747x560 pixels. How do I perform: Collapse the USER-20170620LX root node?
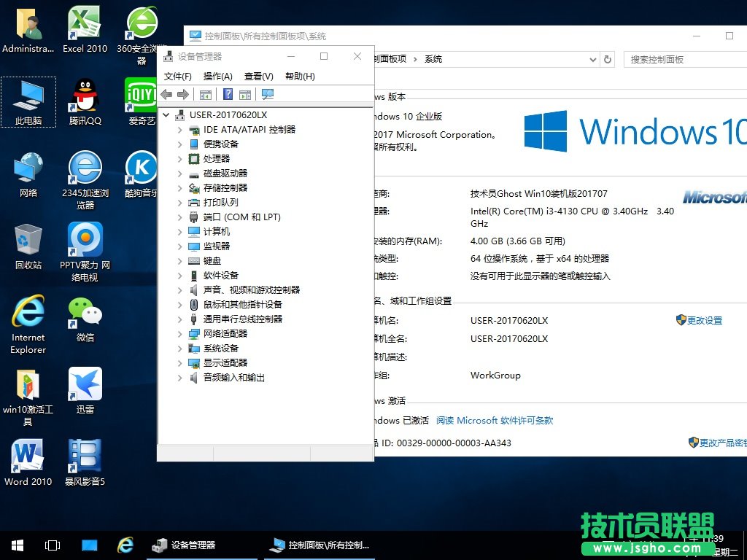click(x=166, y=114)
